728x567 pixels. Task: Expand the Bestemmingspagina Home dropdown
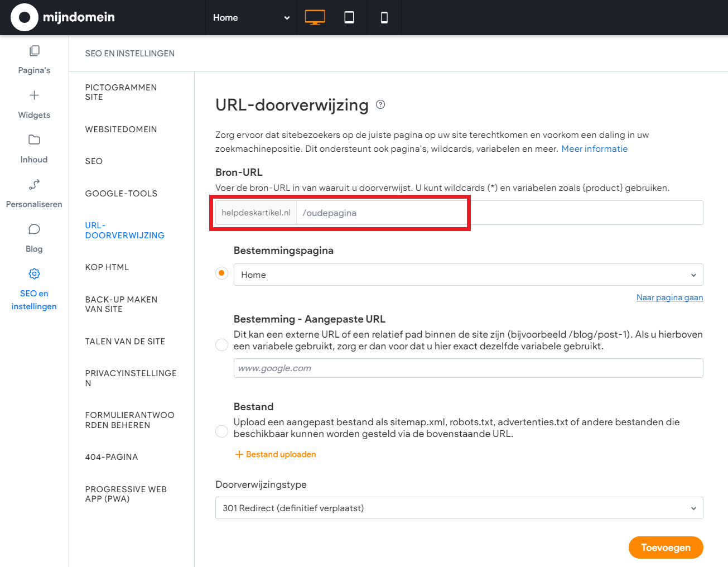(467, 275)
